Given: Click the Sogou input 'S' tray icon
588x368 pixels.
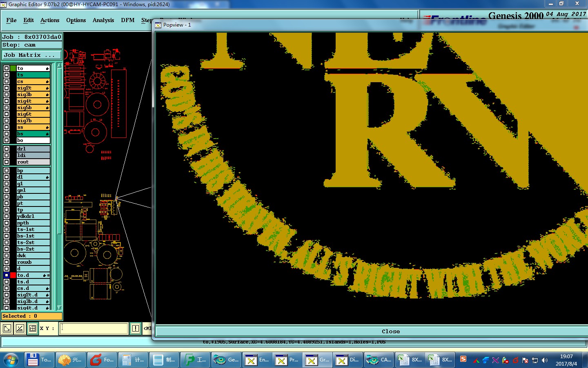Looking at the screenshot, I should tap(463, 359).
